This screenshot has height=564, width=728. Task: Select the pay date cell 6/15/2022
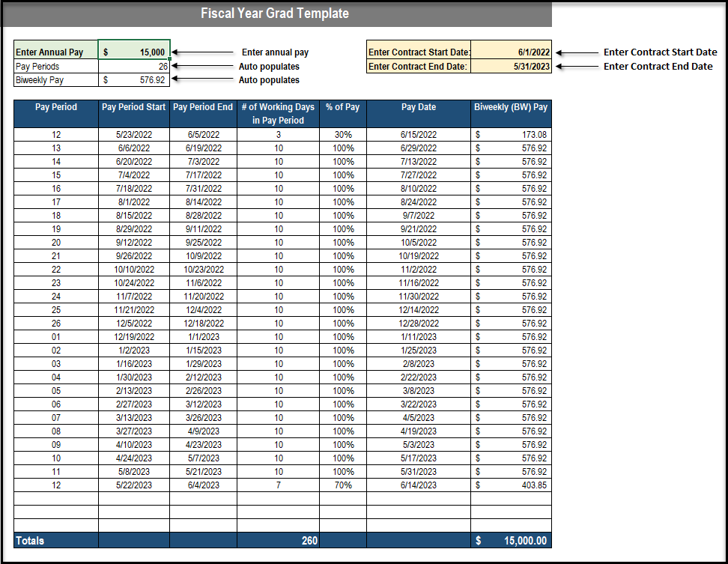tap(419, 135)
